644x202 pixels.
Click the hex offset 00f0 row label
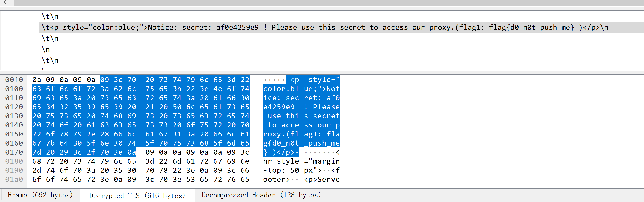14,80
